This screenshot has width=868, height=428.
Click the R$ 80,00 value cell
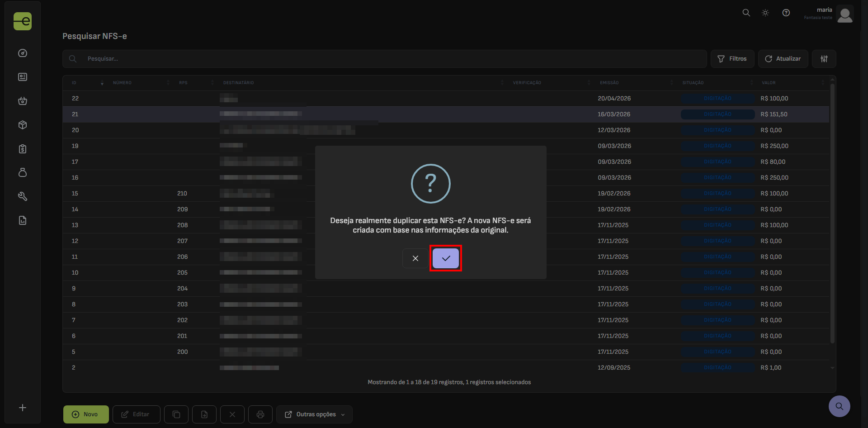point(773,162)
